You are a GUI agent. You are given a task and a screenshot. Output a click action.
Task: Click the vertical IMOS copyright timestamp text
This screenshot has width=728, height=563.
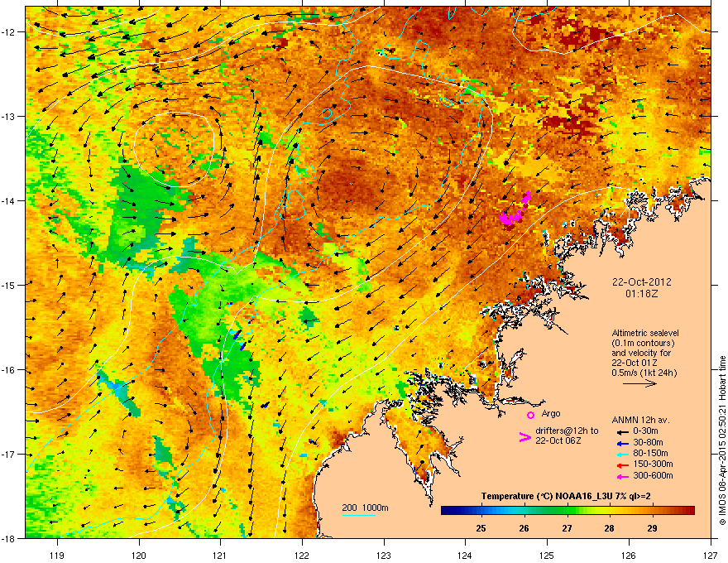[x=722, y=440]
